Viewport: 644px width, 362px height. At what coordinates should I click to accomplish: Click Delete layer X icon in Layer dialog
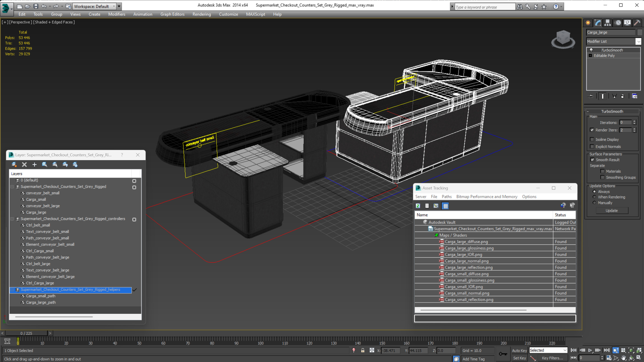(x=24, y=164)
